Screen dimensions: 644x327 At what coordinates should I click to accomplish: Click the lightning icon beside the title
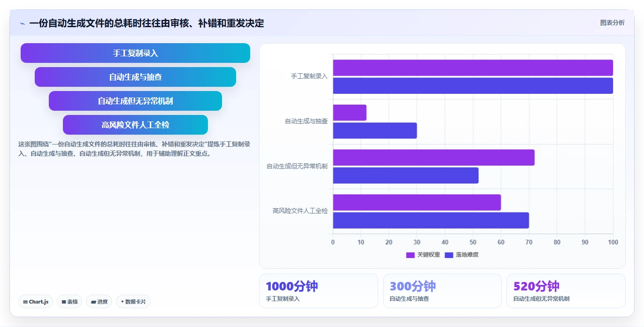[22, 23]
